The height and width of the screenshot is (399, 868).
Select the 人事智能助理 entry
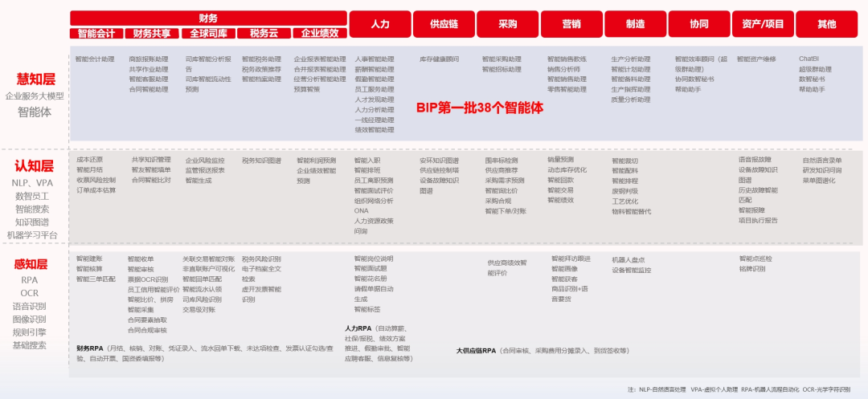(x=375, y=59)
